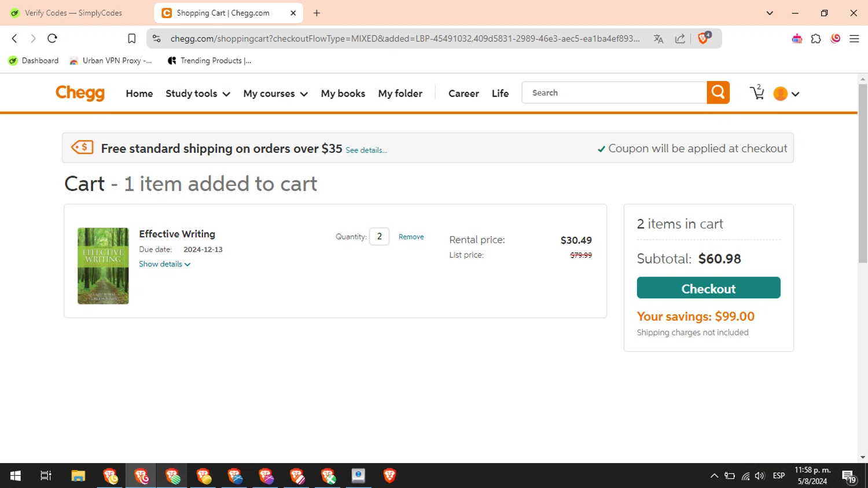Viewport: 868px width, 488px height.
Task: Open My folder
Action: [400, 93]
